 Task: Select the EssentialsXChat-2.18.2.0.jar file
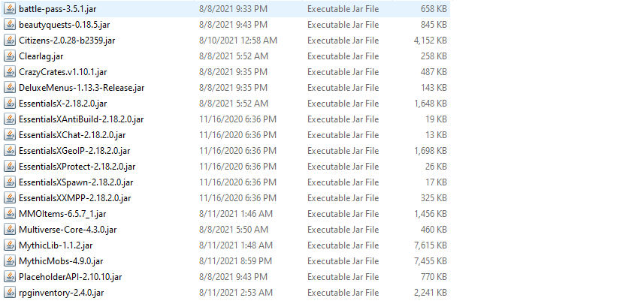coord(72,135)
